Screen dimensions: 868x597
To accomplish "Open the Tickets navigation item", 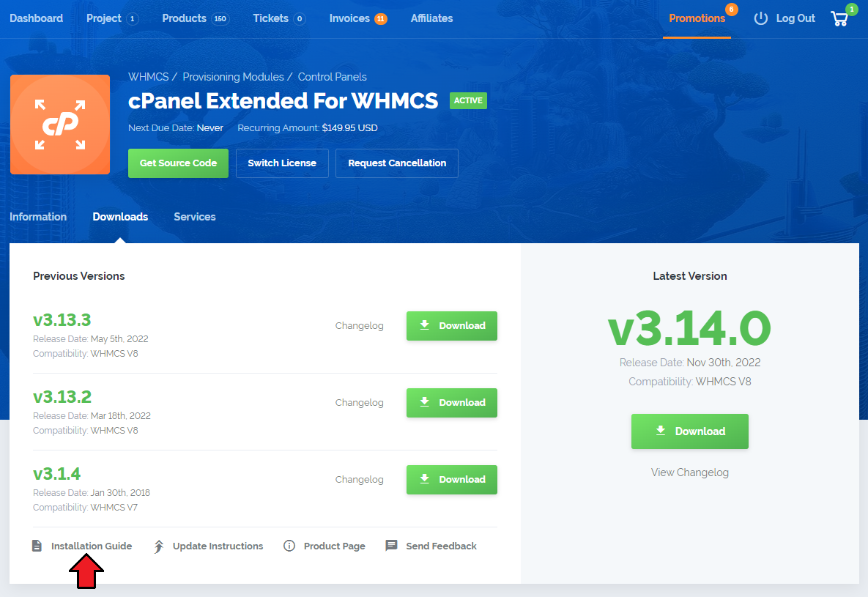I will click(271, 18).
